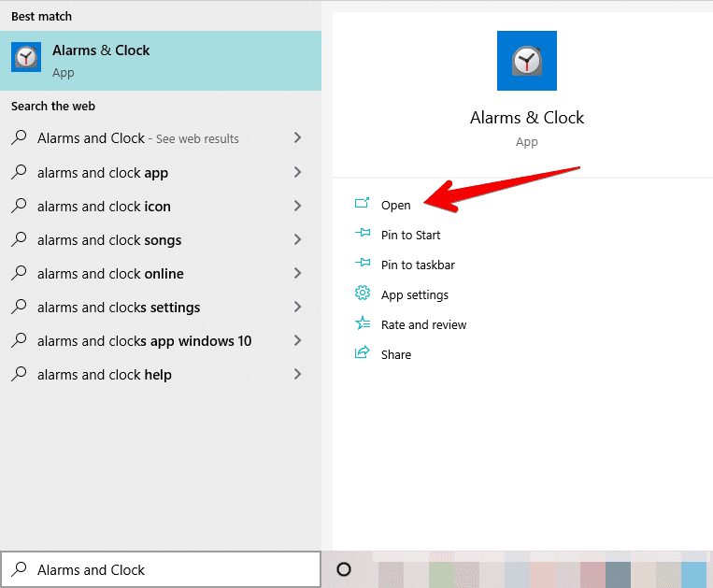Click the App settings gear icon
The width and height of the screenshot is (713, 588).
pos(363,293)
